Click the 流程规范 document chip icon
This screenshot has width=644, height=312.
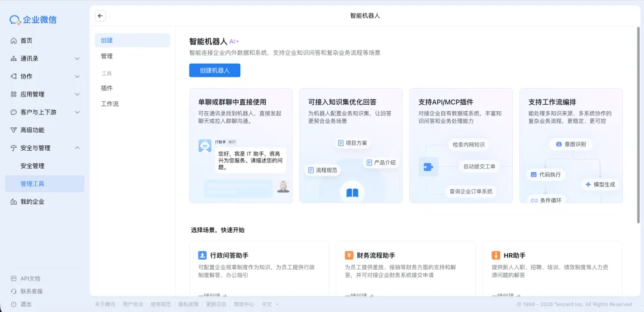point(311,170)
